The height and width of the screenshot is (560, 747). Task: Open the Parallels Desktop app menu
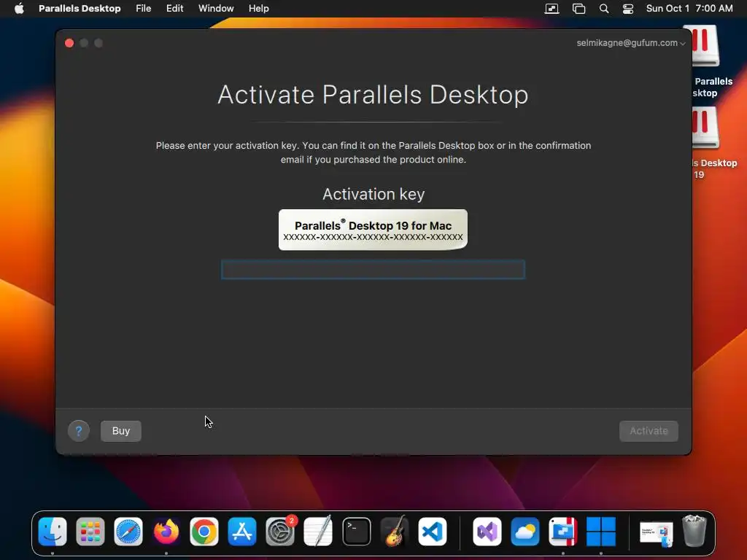tap(80, 9)
